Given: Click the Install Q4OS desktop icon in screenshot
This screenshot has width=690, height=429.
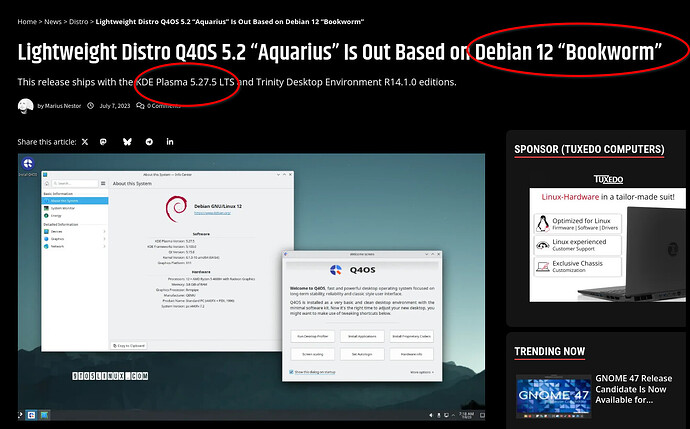Looking at the screenshot, I should [x=28, y=166].
